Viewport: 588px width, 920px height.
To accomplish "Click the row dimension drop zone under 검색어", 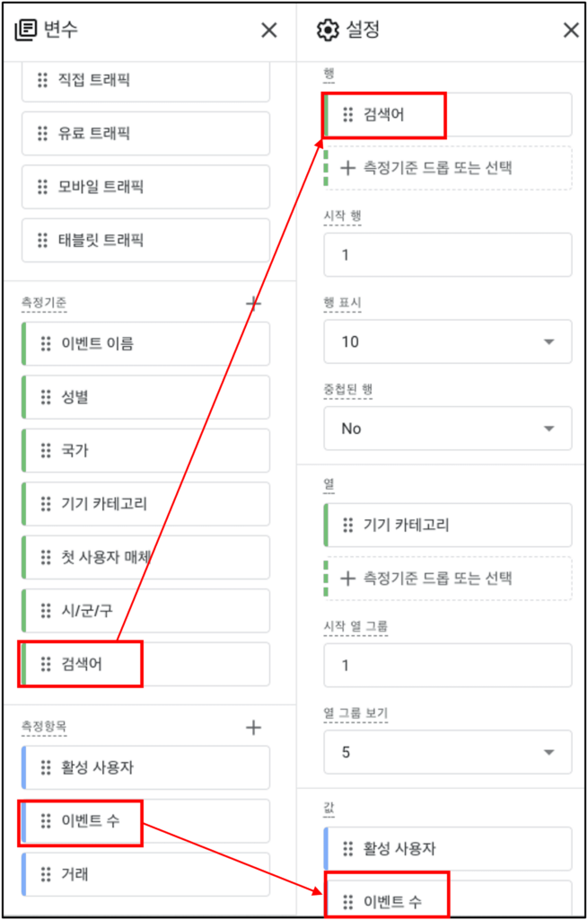I will (448, 168).
